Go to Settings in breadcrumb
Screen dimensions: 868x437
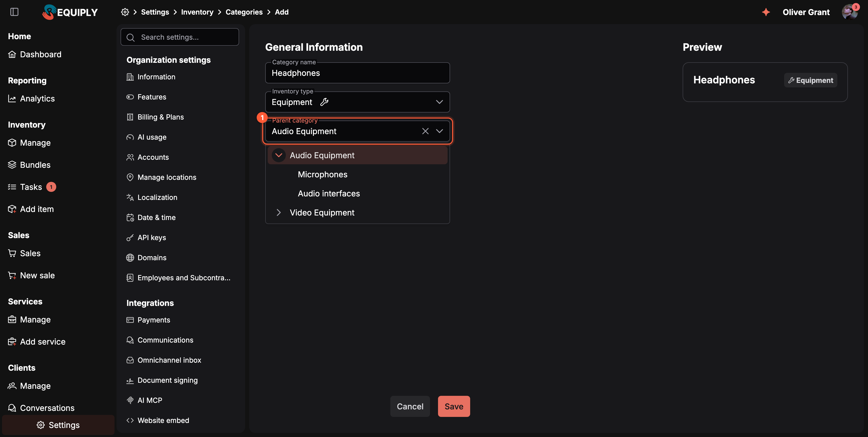click(x=155, y=12)
